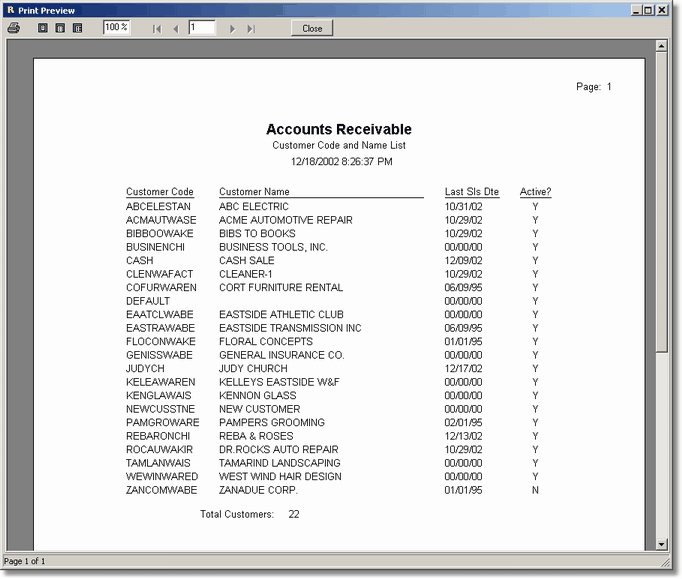The image size is (682, 579).
Task: Click the CASH SALE customer name
Action: coord(247,261)
